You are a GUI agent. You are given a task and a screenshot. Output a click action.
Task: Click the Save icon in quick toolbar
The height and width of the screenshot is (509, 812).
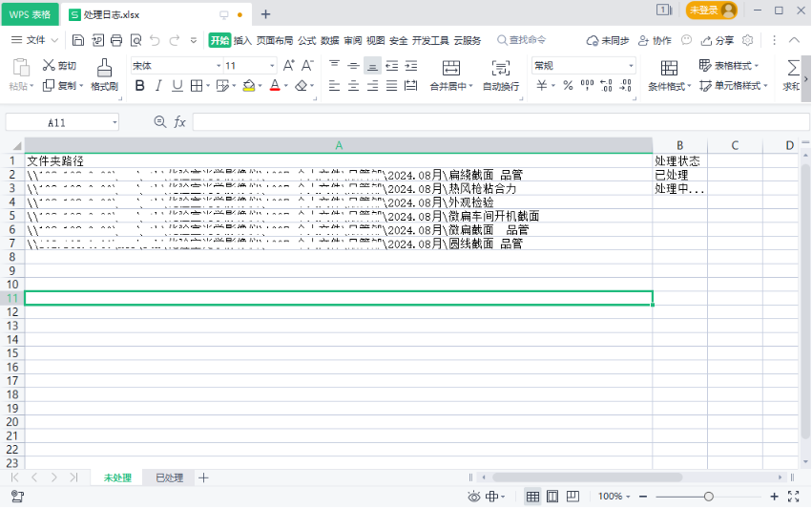coord(78,40)
